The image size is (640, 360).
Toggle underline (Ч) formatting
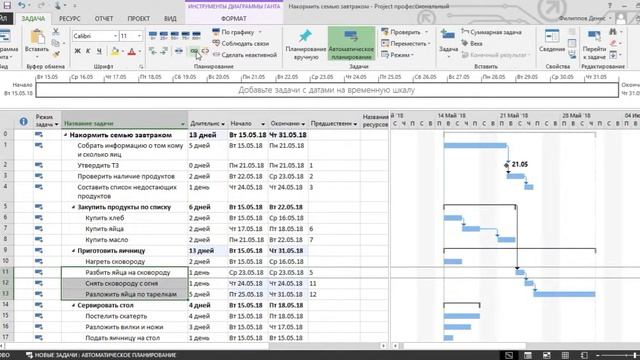99,51
